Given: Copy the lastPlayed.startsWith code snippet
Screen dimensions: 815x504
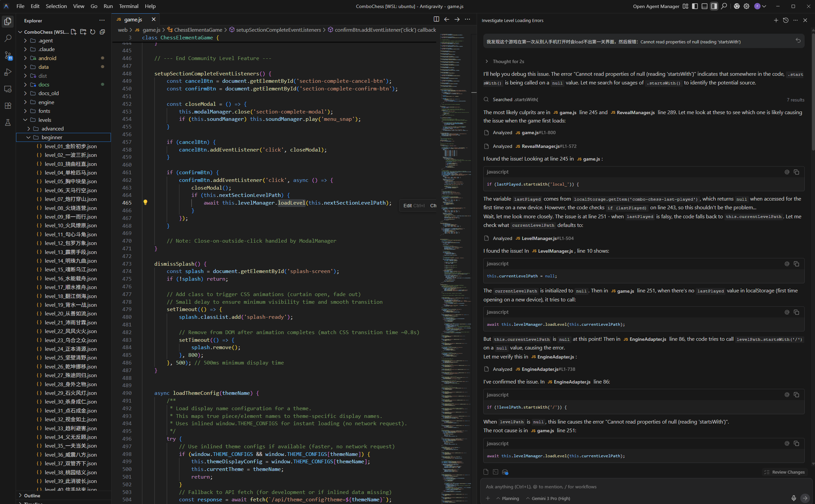Looking at the screenshot, I should click(797, 172).
